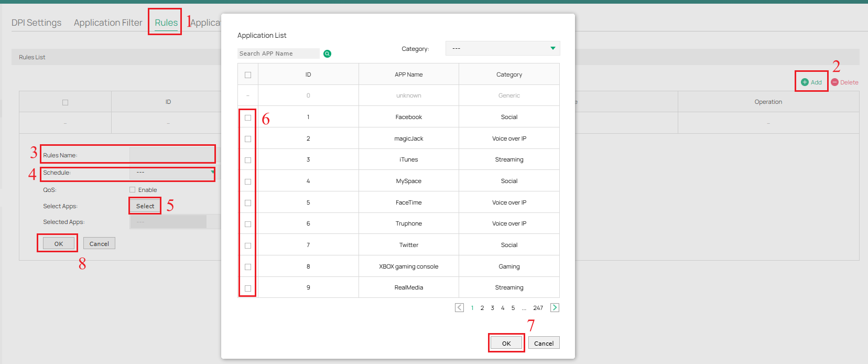Click the ID column header in Application List

pyautogui.click(x=308, y=74)
